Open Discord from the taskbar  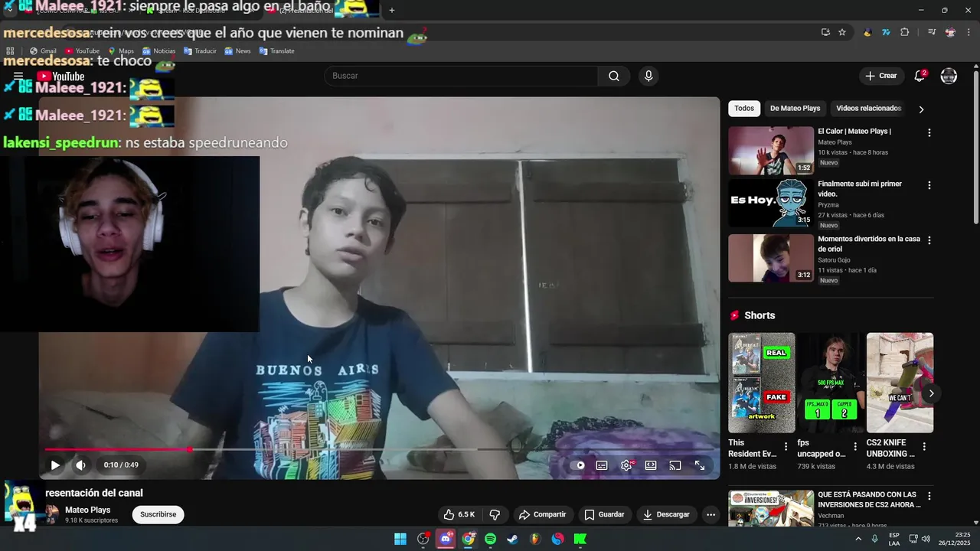[446, 539]
